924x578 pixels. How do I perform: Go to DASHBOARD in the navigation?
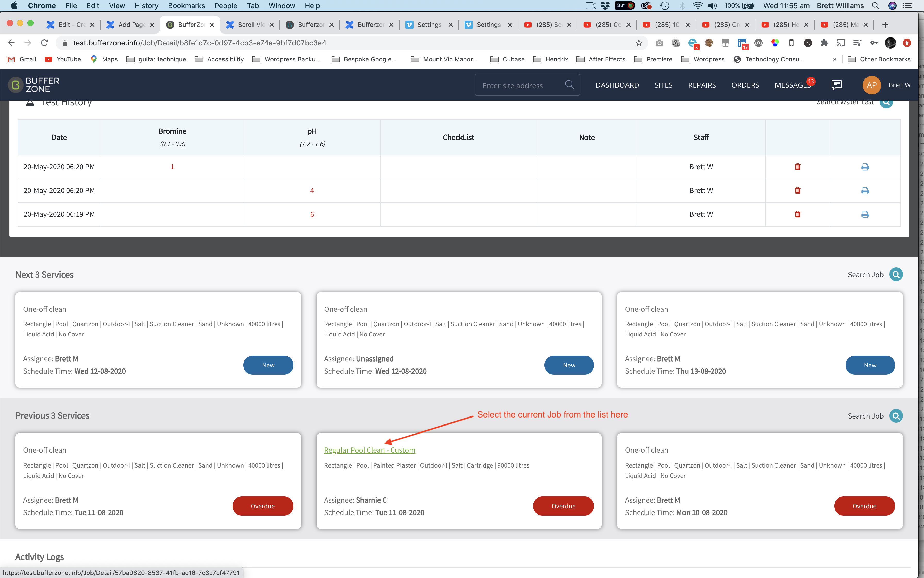click(617, 85)
